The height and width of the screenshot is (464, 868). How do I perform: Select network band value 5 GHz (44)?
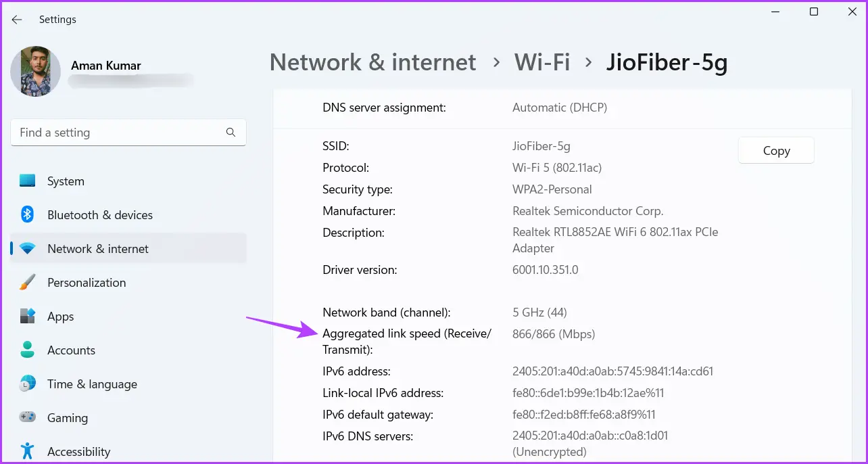539,312
